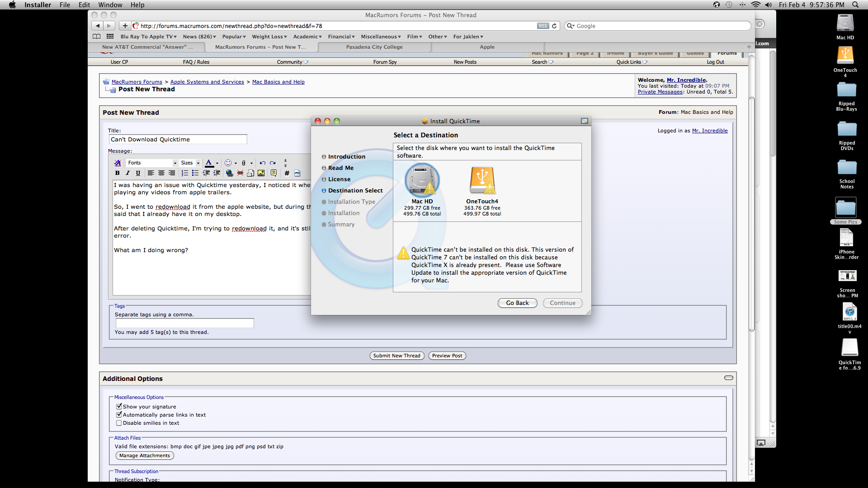Image resolution: width=868 pixels, height=488 pixels.
Task: Enable Disable smilies in text checkbox
Action: (119, 423)
